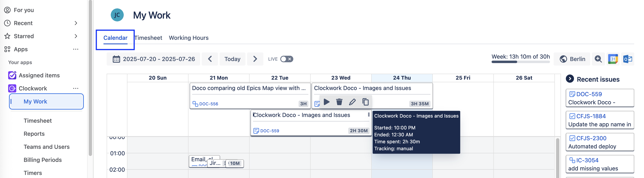Expand the Recent menu chevron
Viewport: 644px width, 178px height.
tap(76, 23)
